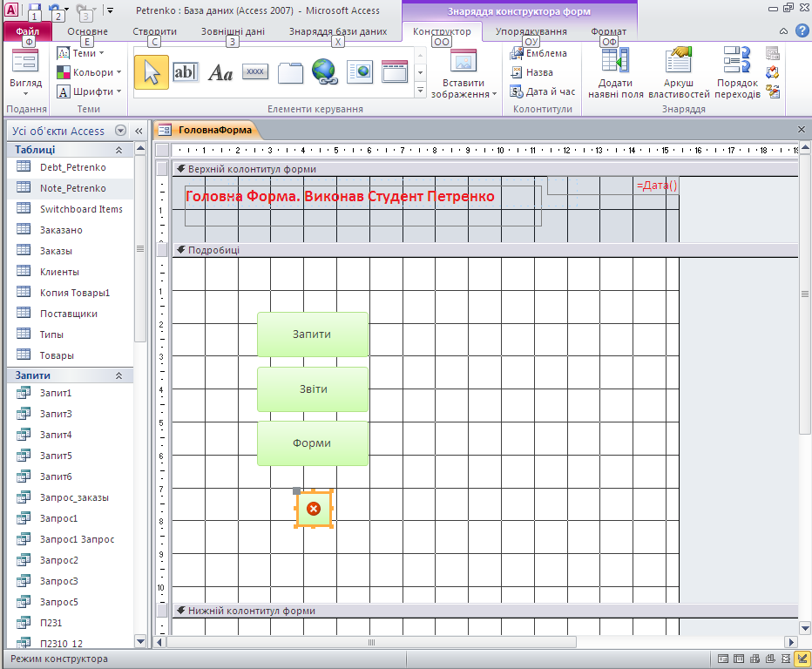Open the Файл tab
This screenshot has height=669, width=812.
(x=28, y=31)
